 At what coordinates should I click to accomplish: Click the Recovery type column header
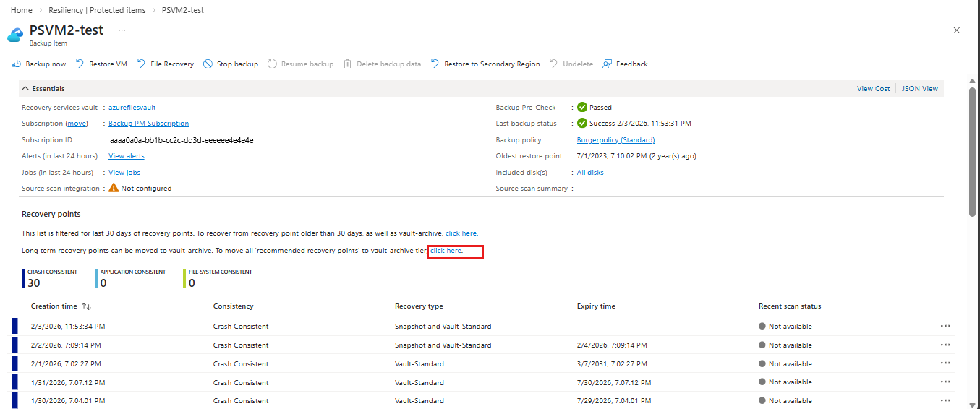pos(419,306)
